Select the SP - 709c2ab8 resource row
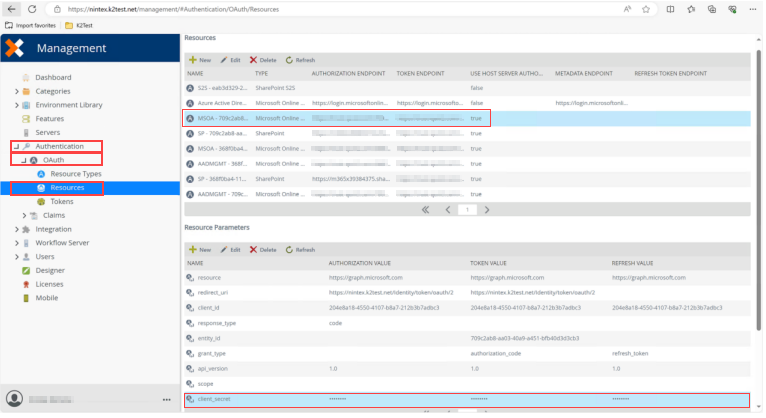The height and width of the screenshot is (418, 766). tap(467, 133)
